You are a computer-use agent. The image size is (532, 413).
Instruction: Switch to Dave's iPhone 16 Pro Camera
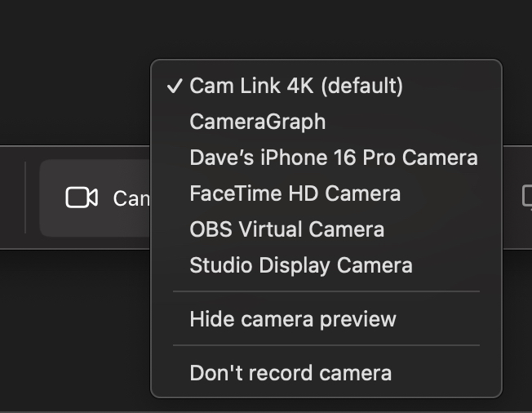[333, 158]
